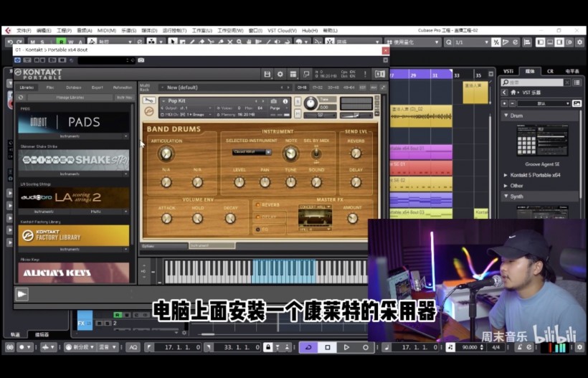This screenshot has width=588, height=378.
Task: Click Cubase undo arrow in toolbar
Action: 10,42
